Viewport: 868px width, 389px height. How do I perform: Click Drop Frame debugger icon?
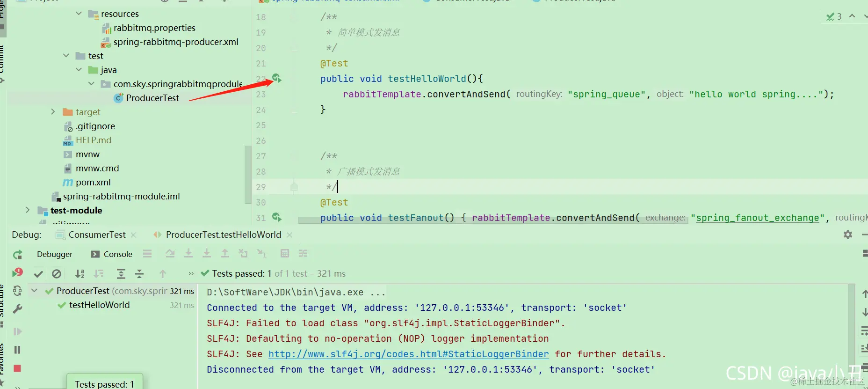(x=243, y=254)
